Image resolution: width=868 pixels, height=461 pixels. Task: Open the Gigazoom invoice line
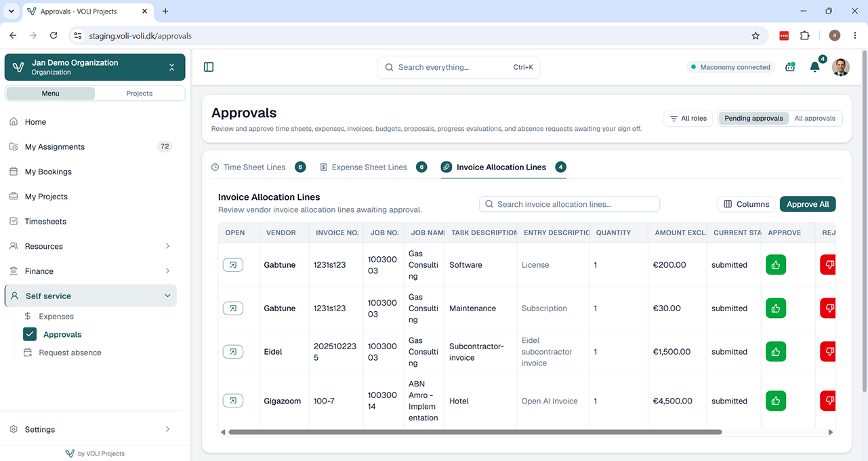[x=233, y=401]
